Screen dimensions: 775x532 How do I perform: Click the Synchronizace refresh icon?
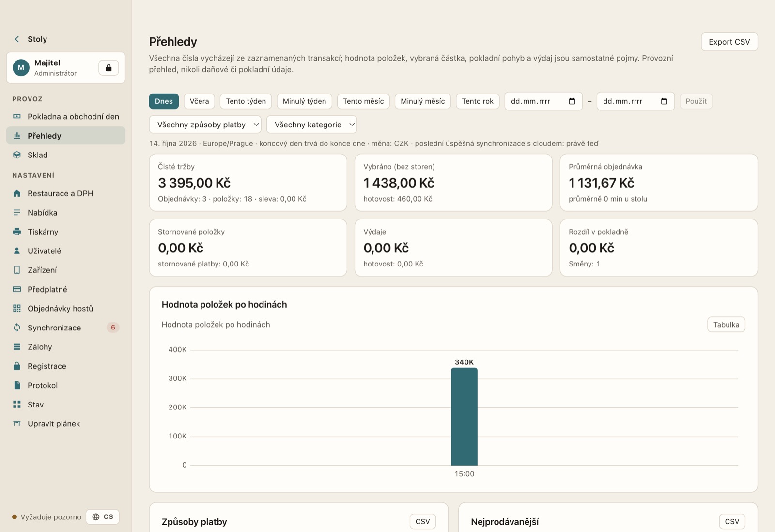click(17, 328)
